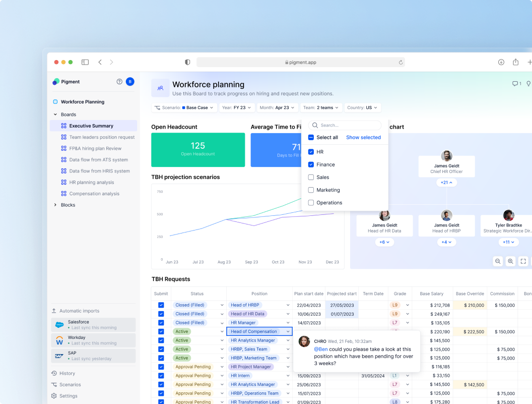The width and height of the screenshot is (532, 404).
Task: Zoom out the org chart
Action: [498, 261]
